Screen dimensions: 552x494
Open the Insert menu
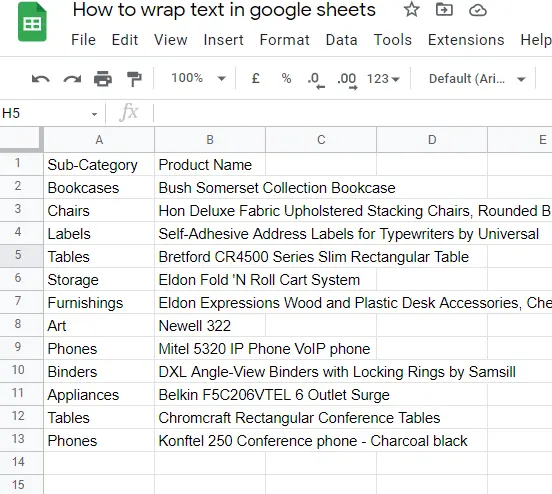pyautogui.click(x=224, y=40)
